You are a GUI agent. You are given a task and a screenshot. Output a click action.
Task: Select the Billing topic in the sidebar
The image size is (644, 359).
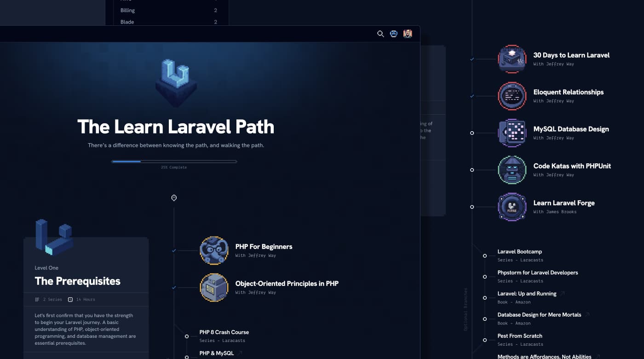click(127, 10)
